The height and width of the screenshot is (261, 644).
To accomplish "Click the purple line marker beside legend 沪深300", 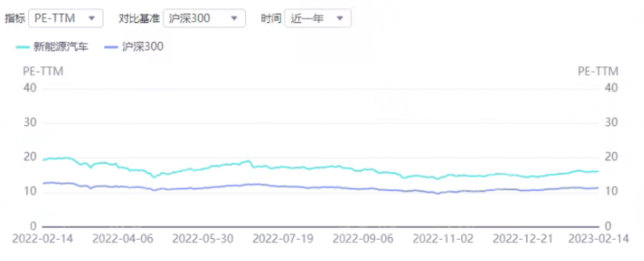I will coord(111,46).
